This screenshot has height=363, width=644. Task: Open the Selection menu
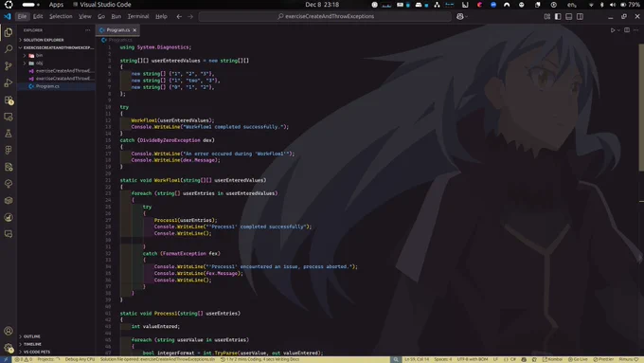[x=61, y=16]
